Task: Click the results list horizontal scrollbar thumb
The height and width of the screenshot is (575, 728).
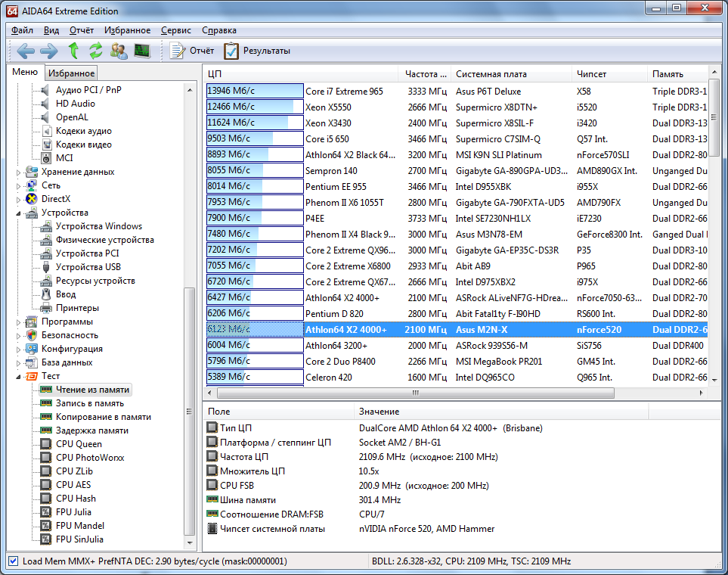Action: [416, 393]
